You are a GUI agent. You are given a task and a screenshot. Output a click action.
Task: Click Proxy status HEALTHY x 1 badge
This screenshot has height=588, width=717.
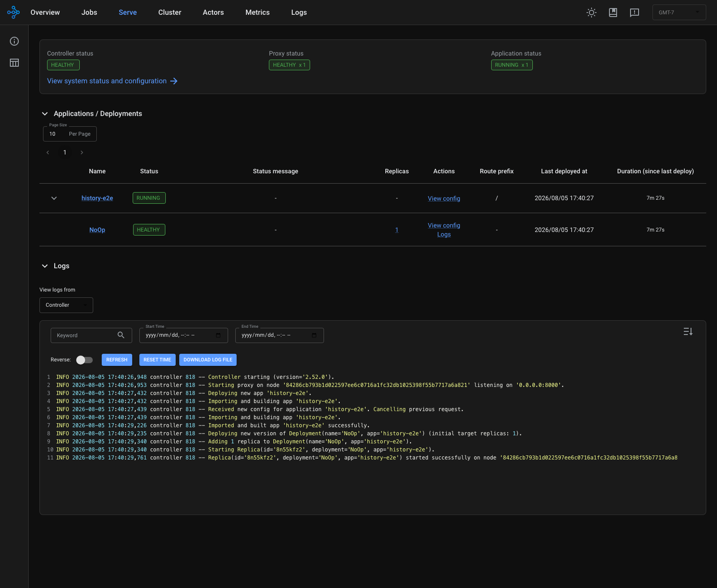click(x=289, y=65)
